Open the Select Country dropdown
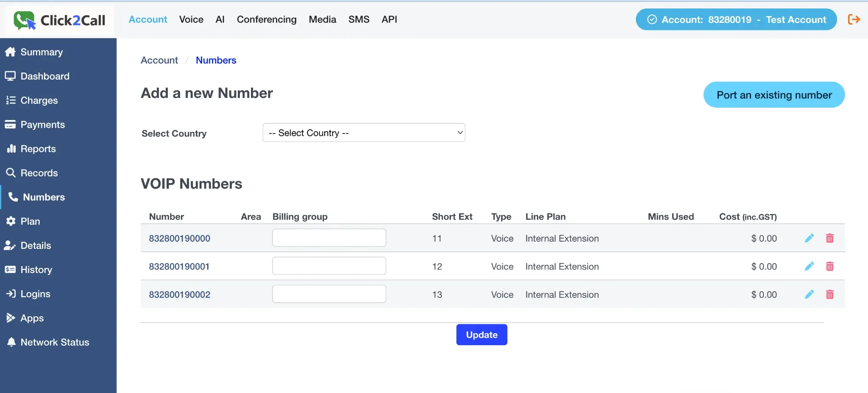 coord(363,132)
